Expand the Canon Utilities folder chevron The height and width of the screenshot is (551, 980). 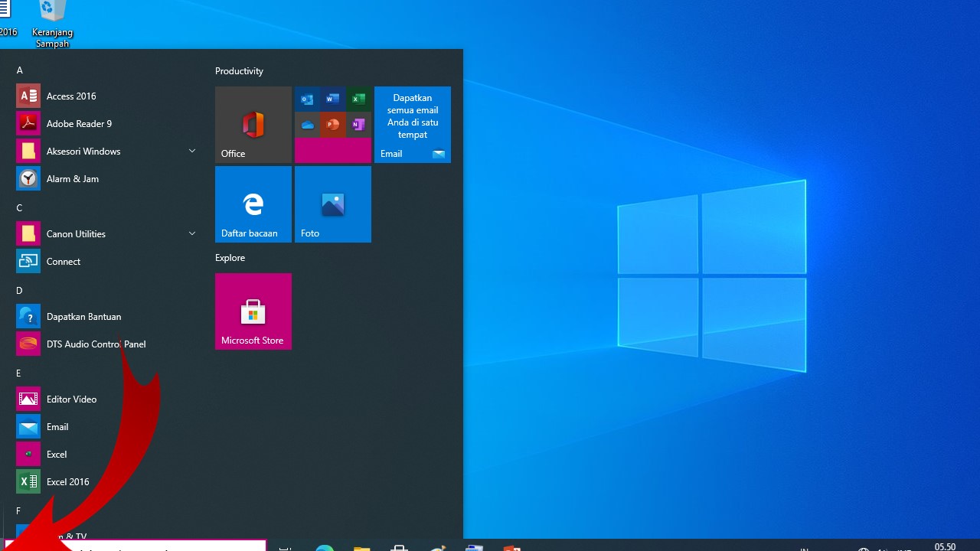click(x=192, y=233)
